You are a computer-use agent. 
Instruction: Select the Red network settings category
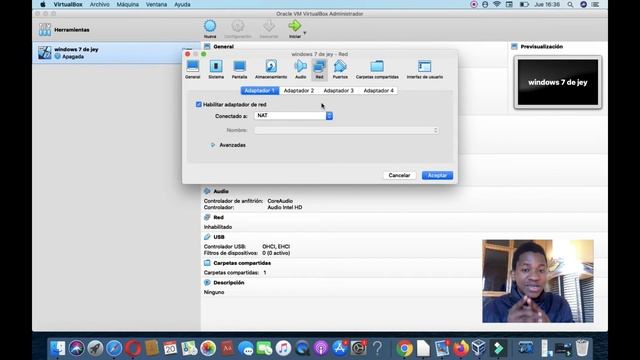pos(319,69)
